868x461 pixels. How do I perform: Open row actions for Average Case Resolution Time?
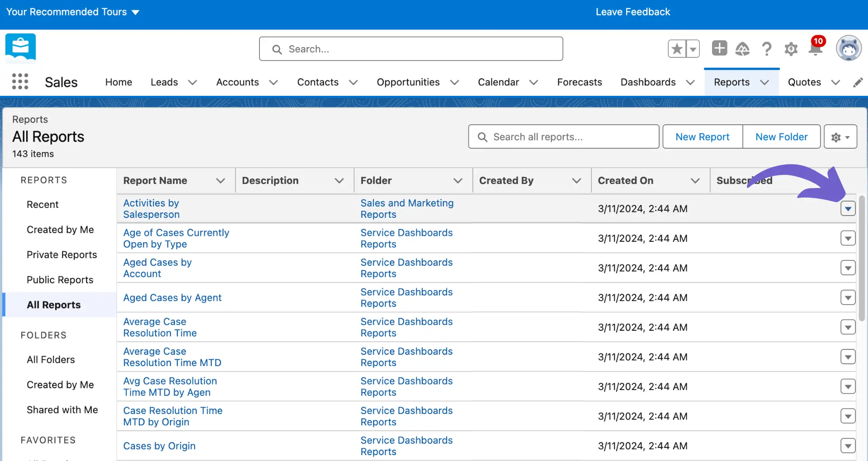click(848, 327)
